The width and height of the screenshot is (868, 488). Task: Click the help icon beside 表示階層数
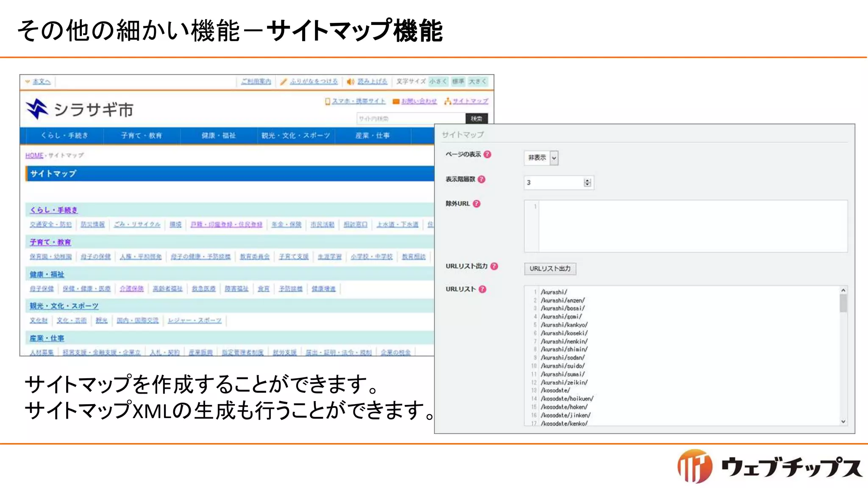(481, 179)
